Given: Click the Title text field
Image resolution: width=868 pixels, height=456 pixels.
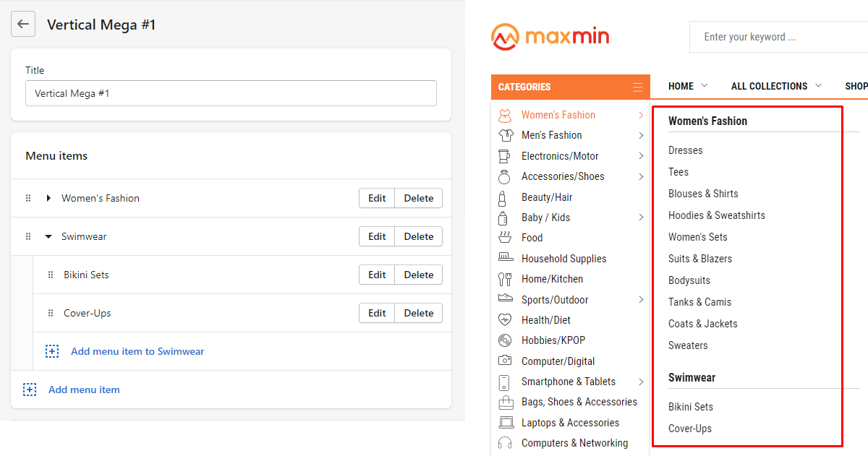Looking at the screenshot, I should click(231, 93).
